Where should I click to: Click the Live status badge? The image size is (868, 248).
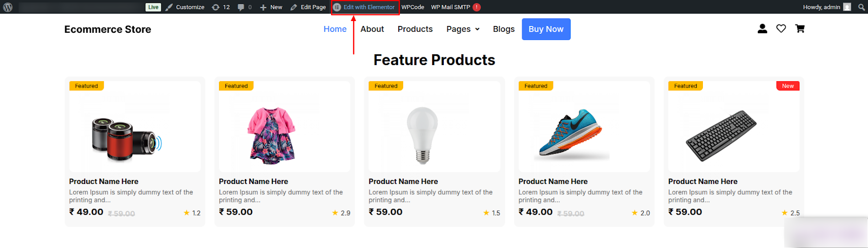[153, 7]
